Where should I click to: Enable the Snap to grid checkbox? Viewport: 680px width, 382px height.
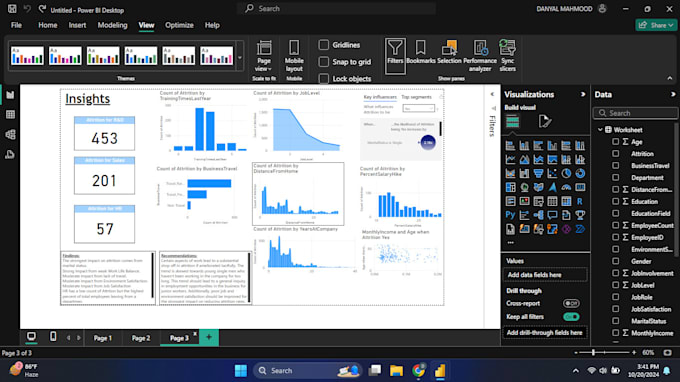324,62
